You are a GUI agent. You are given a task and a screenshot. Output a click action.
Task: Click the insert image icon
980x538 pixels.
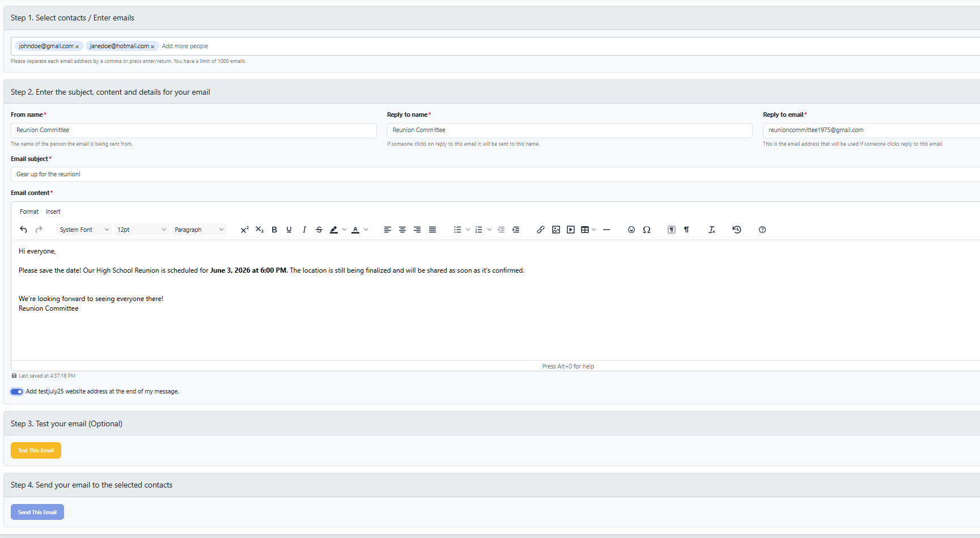(x=556, y=230)
